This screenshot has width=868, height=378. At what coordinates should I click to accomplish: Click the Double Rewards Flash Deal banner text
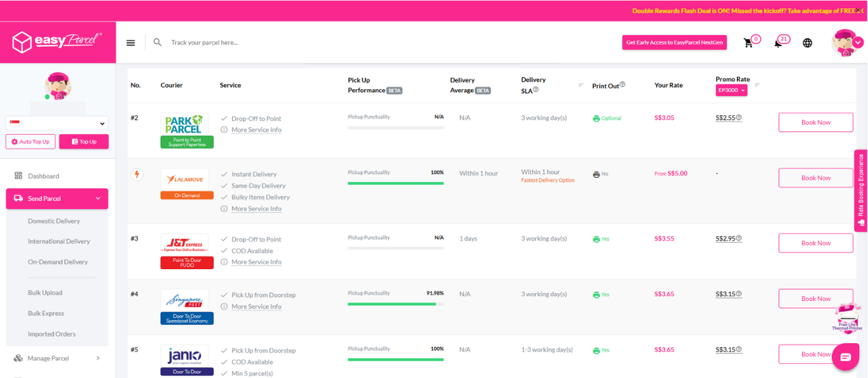click(x=748, y=11)
